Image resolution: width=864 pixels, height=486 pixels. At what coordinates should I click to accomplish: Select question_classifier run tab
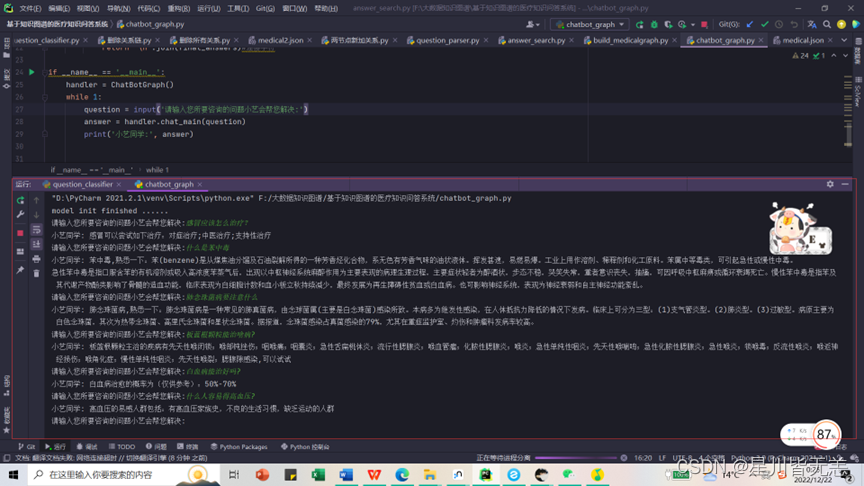pos(82,185)
